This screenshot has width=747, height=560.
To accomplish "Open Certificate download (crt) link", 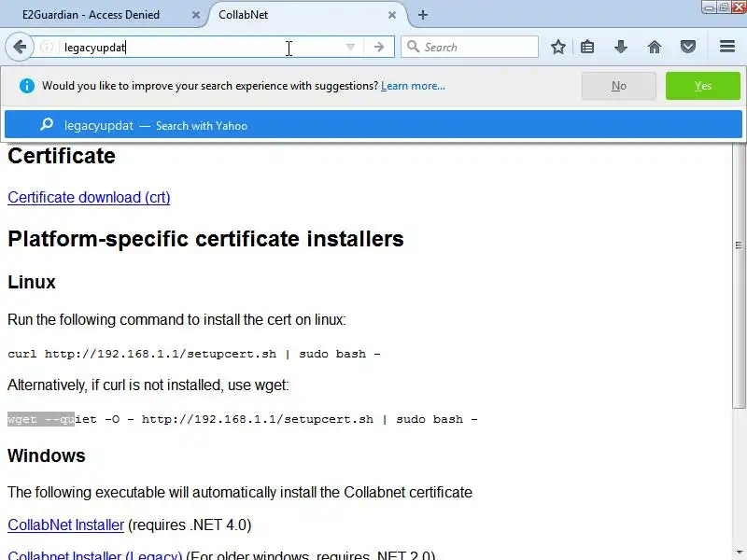I will click(89, 197).
